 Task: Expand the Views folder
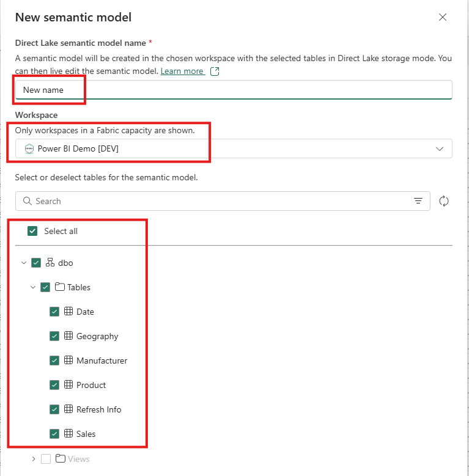click(x=33, y=459)
